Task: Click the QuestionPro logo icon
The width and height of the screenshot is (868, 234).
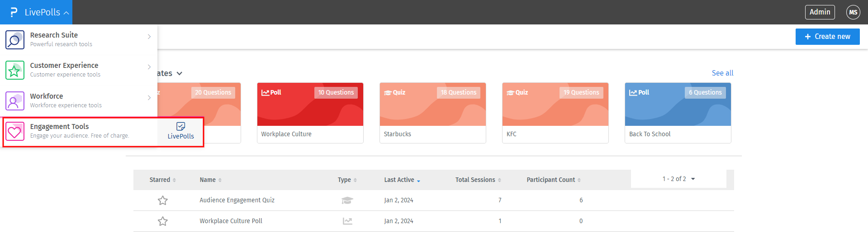Action: click(14, 12)
